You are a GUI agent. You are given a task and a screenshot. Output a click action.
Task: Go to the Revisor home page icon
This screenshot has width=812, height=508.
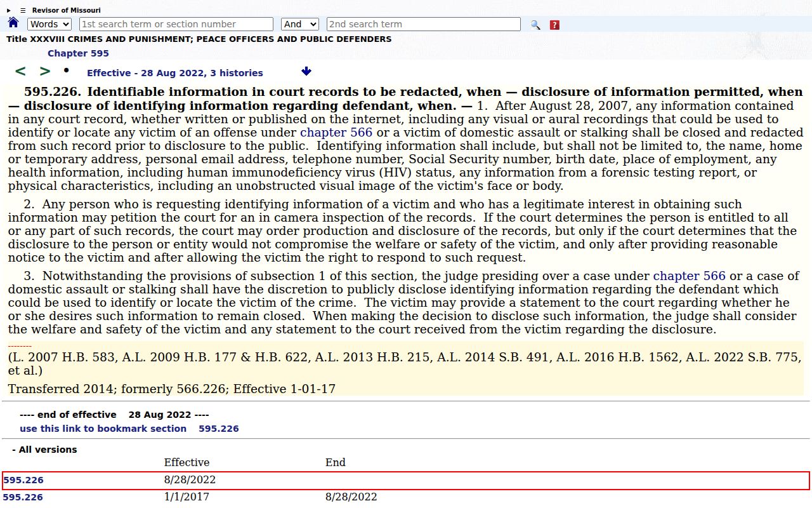pos(13,23)
